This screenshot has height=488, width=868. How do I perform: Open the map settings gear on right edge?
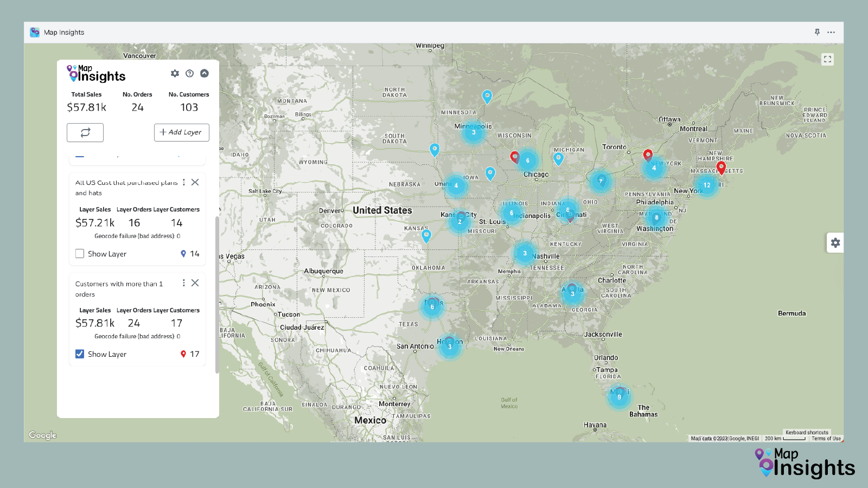pyautogui.click(x=835, y=242)
